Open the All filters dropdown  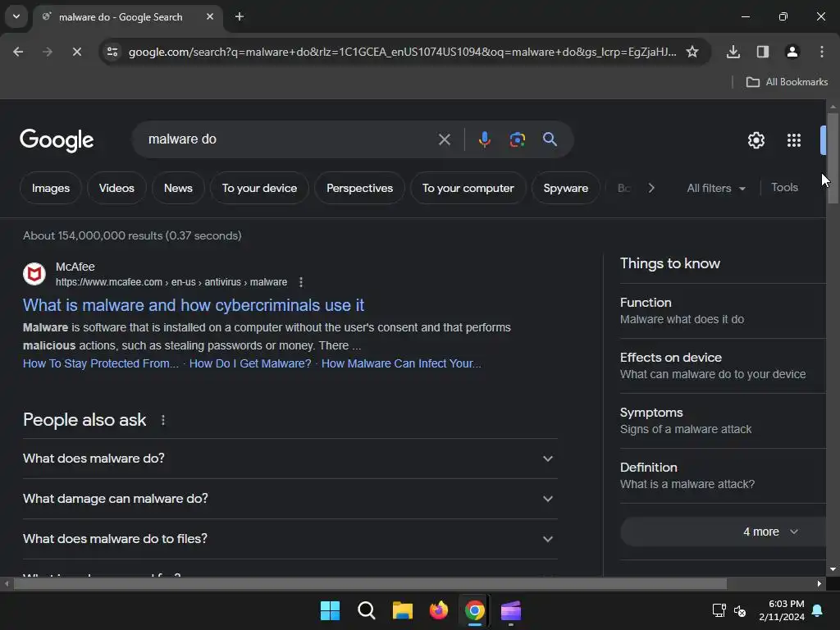pos(716,188)
